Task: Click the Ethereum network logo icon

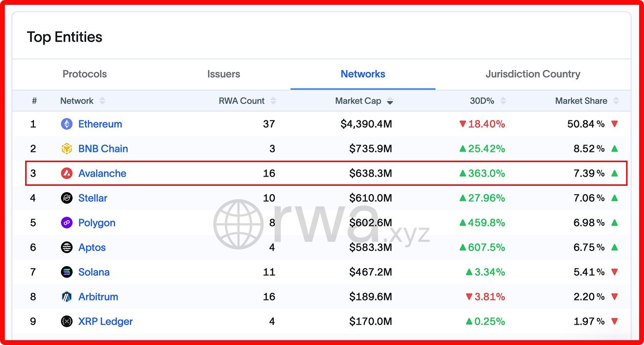Action: (67, 124)
